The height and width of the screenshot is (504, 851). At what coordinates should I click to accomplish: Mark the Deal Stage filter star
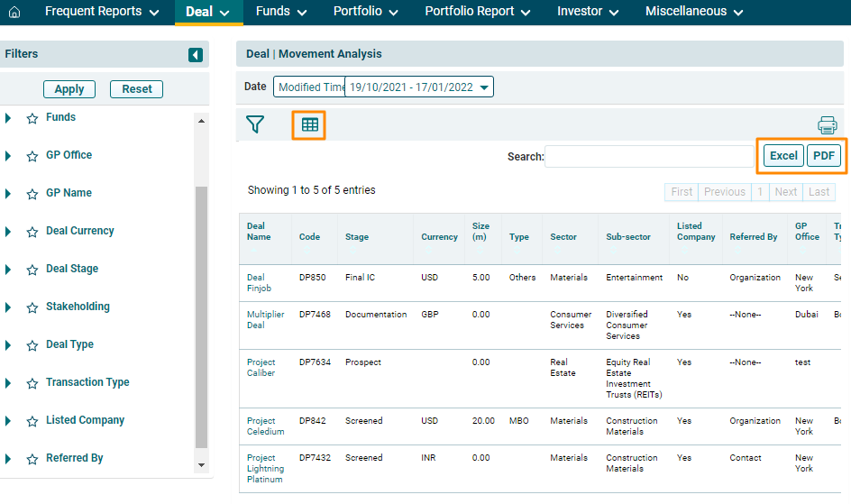32,270
